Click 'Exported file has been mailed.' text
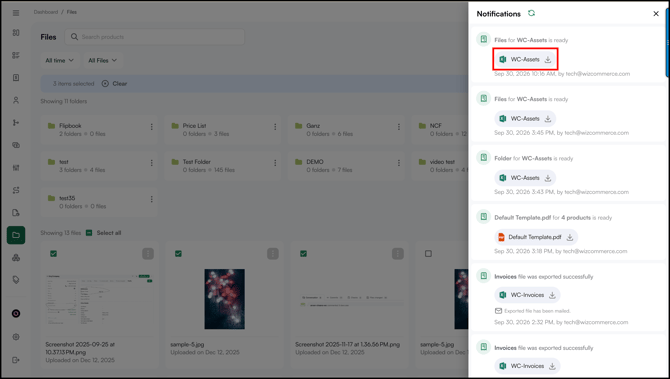Screen dimensions: 670x379 tap(537, 311)
